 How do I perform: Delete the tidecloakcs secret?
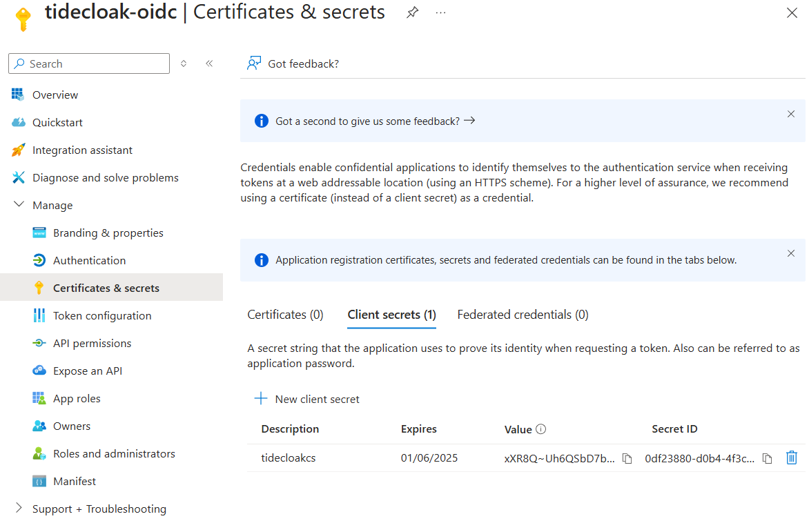792,457
